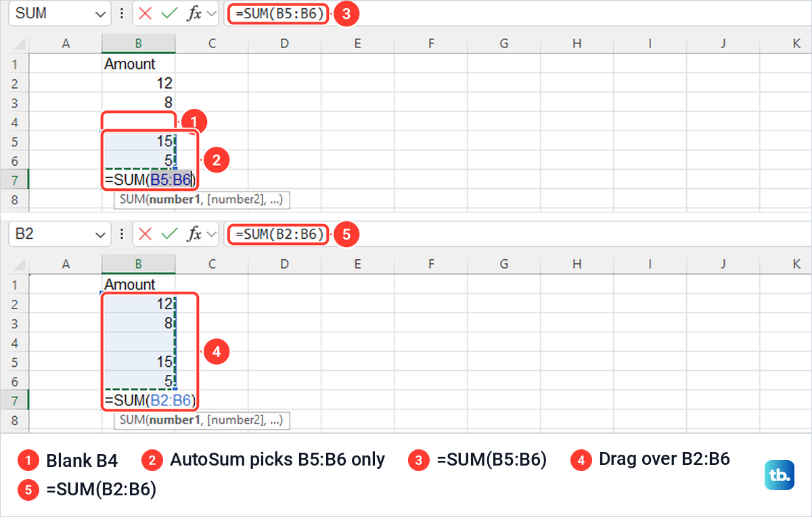Open the dropdown of the name box showing B2
The height and width of the screenshot is (517, 812).
(x=101, y=234)
